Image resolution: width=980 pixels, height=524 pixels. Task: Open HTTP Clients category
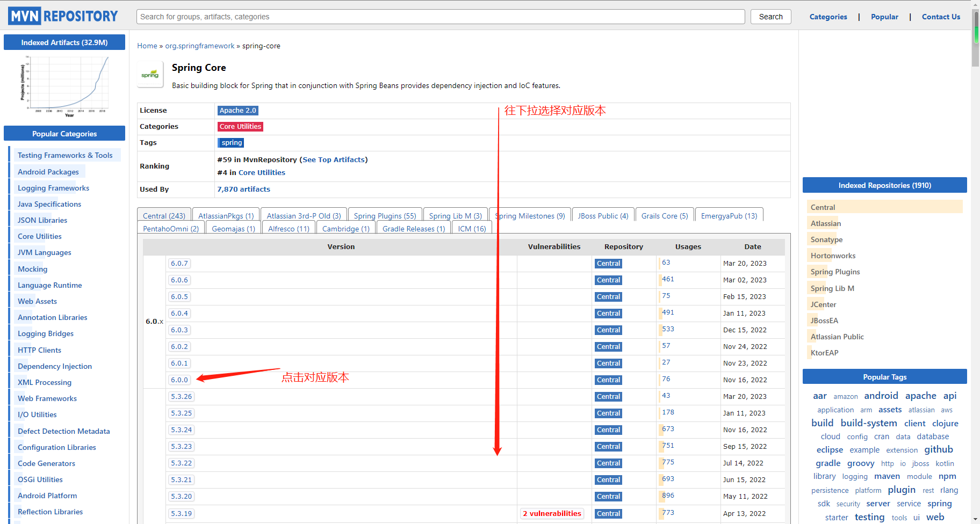39,350
